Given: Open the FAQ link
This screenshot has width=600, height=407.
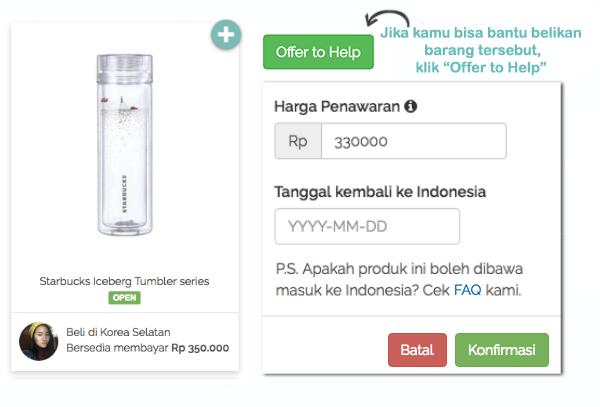Looking at the screenshot, I should [467, 290].
